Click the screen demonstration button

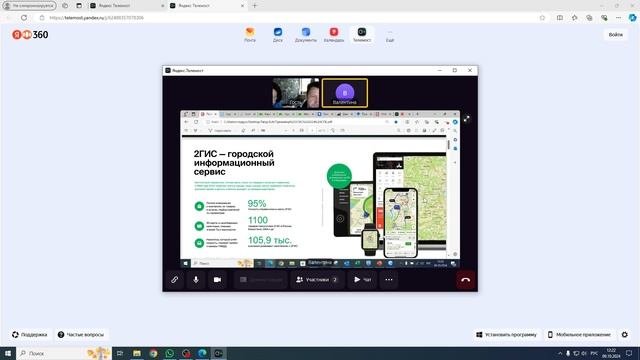[261, 280]
